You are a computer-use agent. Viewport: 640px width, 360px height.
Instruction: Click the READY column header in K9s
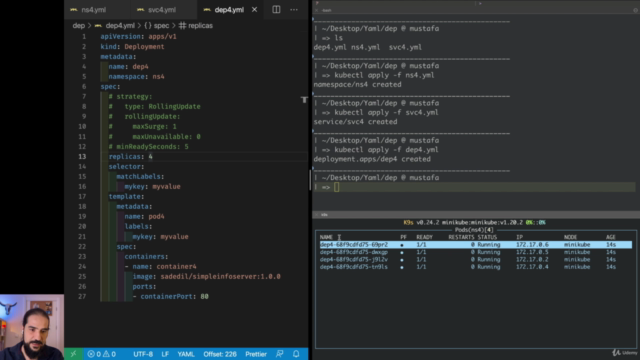point(424,237)
